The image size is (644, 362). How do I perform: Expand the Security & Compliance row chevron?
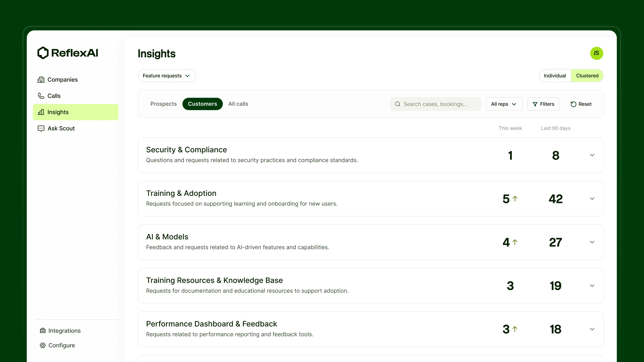pos(592,155)
